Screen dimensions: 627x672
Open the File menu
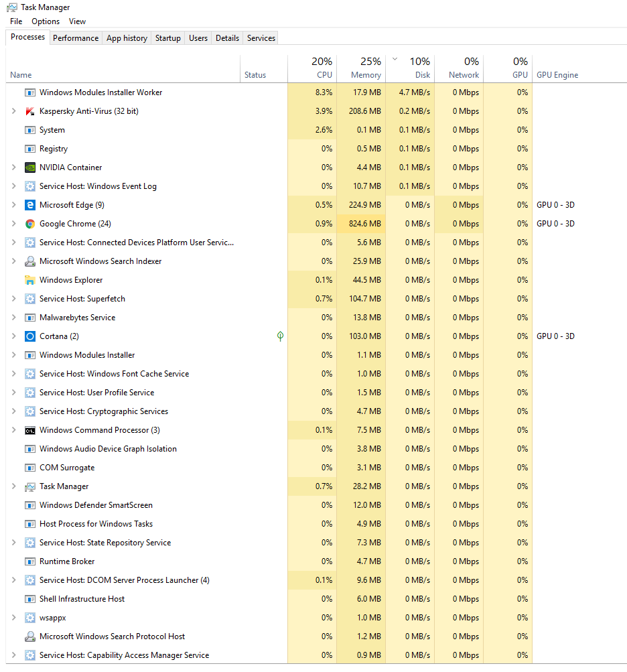click(16, 21)
